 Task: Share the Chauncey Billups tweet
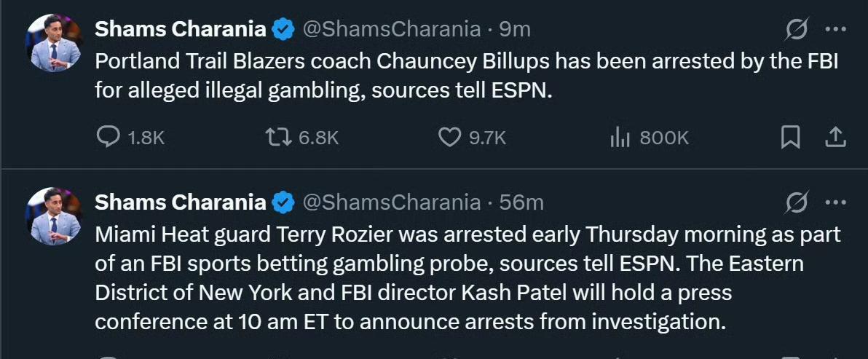(x=835, y=137)
